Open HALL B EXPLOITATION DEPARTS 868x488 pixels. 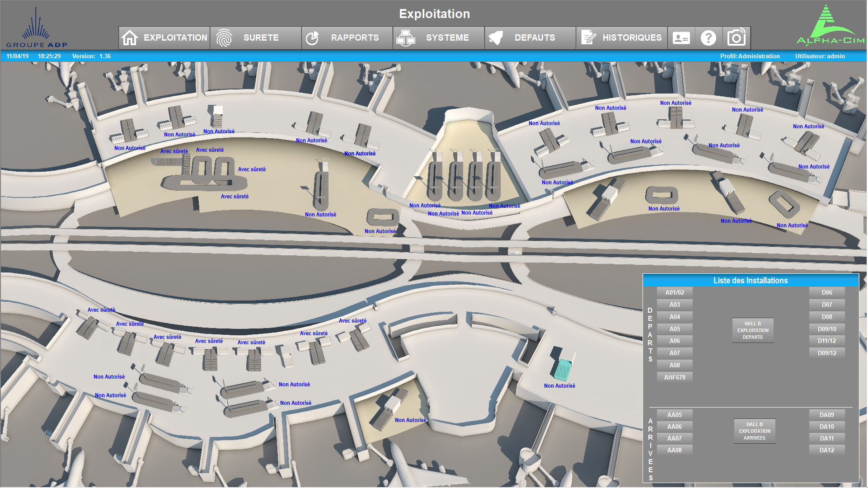[x=753, y=330]
